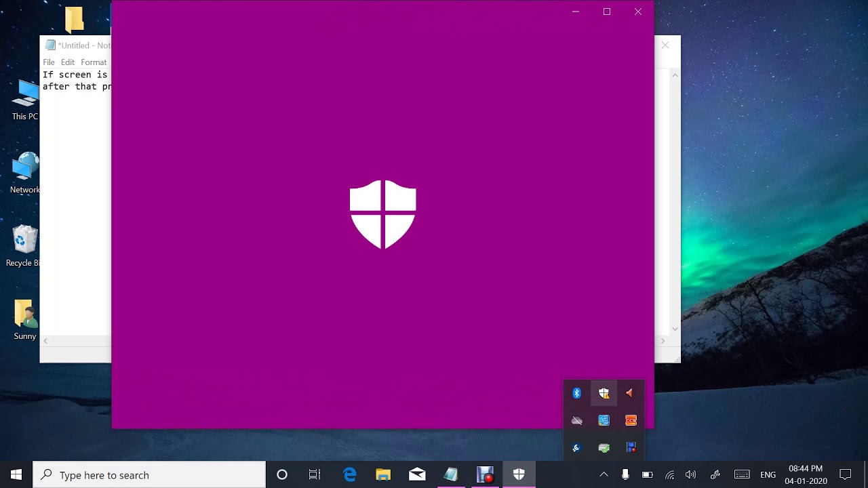Viewport: 868px width, 488px height.
Task: Open Windows Security shield with warning in tray
Action: pyautogui.click(x=604, y=393)
